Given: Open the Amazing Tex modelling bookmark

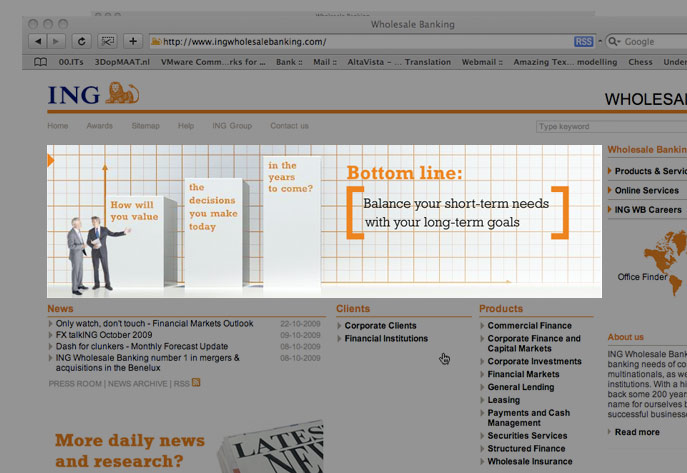Looking at the screenshot, I should pos(565,62).
